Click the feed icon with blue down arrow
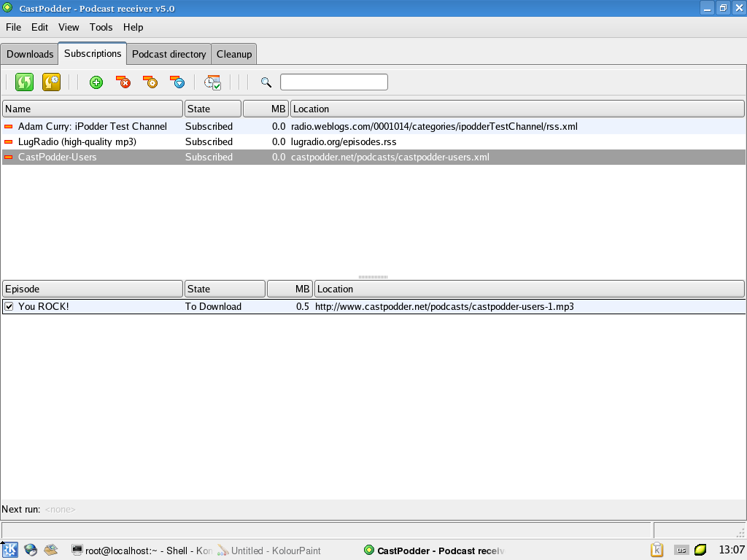The height and width of the screenshot is (560, 747). point(178,82)
